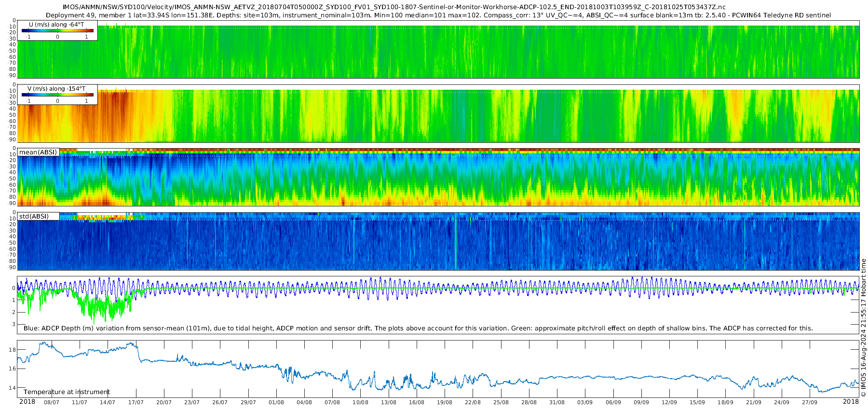The height and width of the screenshot is (410, 868).
Task: Click the U velocity colorbar legend
Action: pos(57,30)
